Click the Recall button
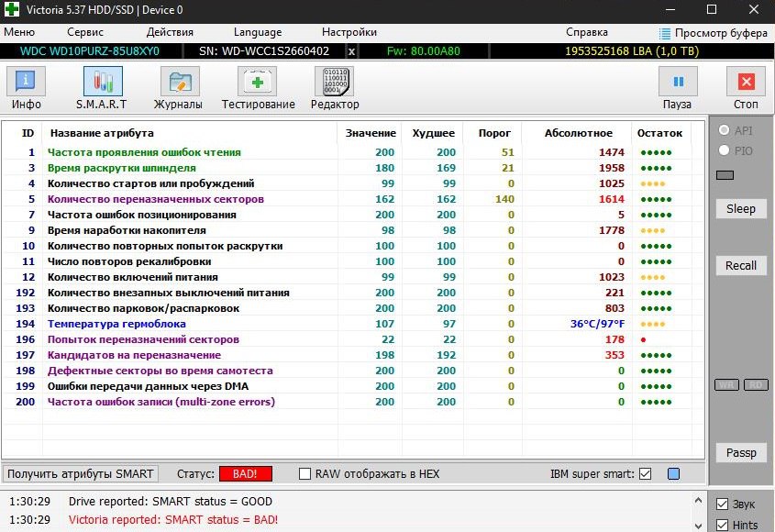The width and height of the screenshot is (775, 532). click(x=741, y=265)
